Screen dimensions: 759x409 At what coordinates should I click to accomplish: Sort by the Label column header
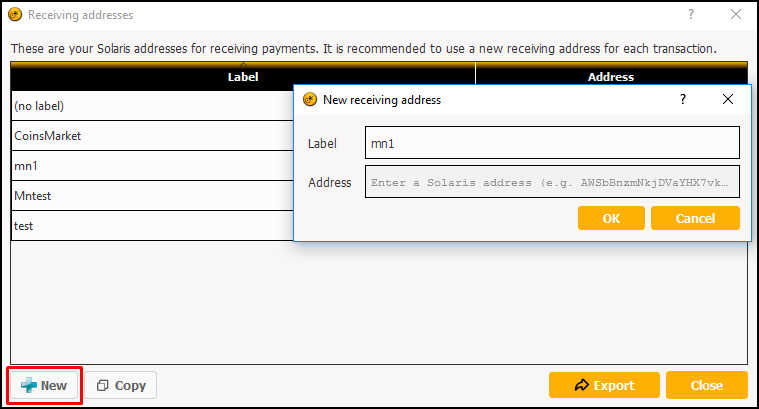(x=243, y=76)
